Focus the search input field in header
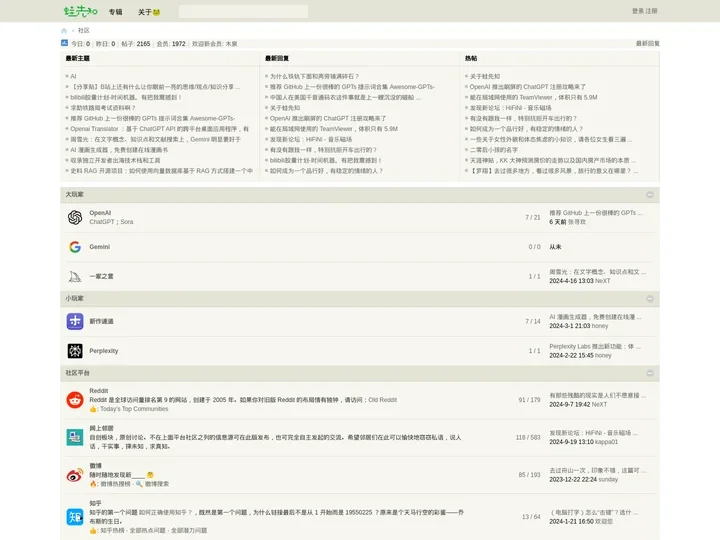The height and width of the screenshot is (540, 720). tap(243, 11)
